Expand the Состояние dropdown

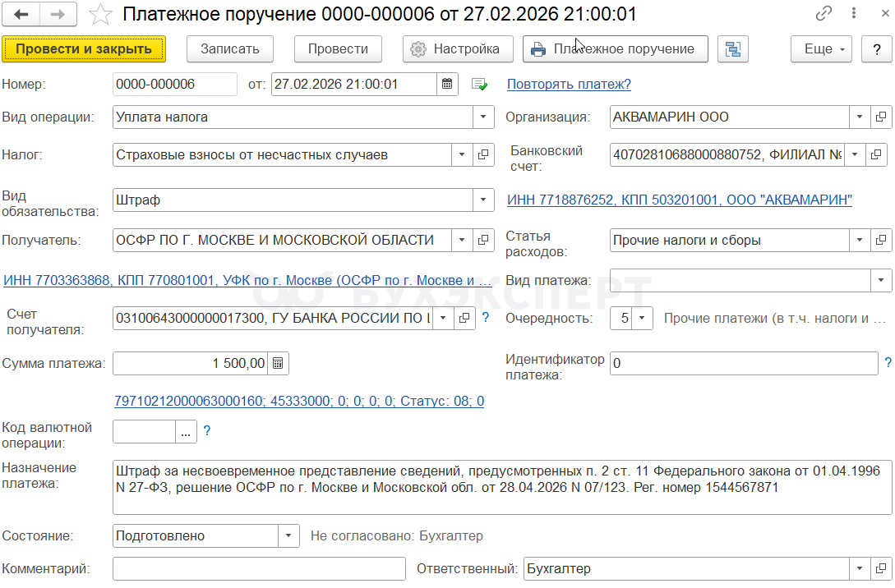coord(288,535)
